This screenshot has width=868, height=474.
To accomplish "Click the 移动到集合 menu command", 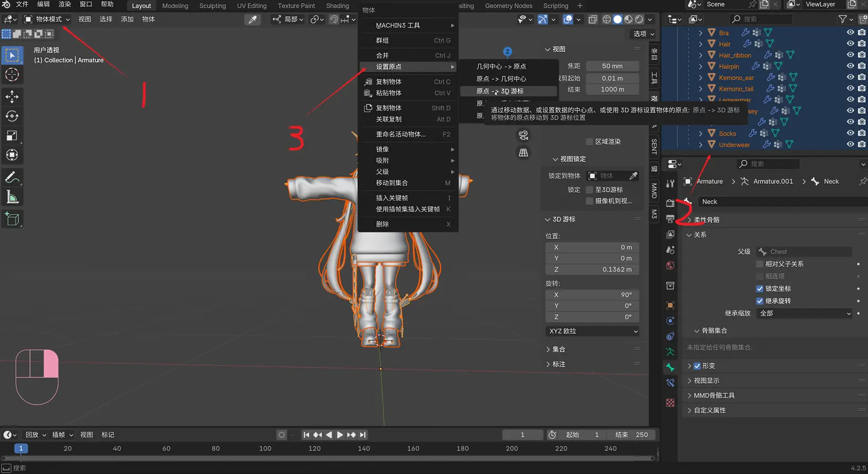I will pos(392,183).
